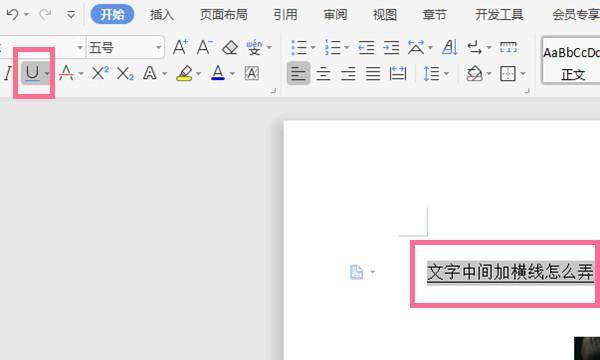Click the Redo arrow icon
The width and height of the screenshot is (600, 360).
click(45, 15)
